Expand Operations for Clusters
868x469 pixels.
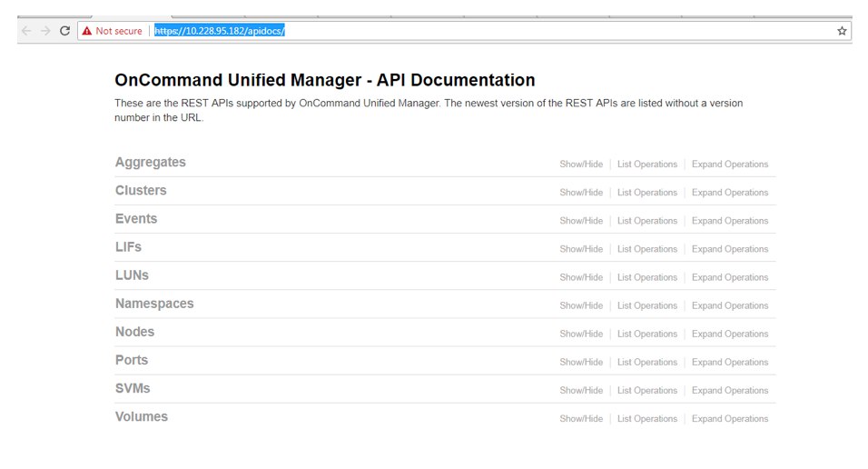(730, 193)
